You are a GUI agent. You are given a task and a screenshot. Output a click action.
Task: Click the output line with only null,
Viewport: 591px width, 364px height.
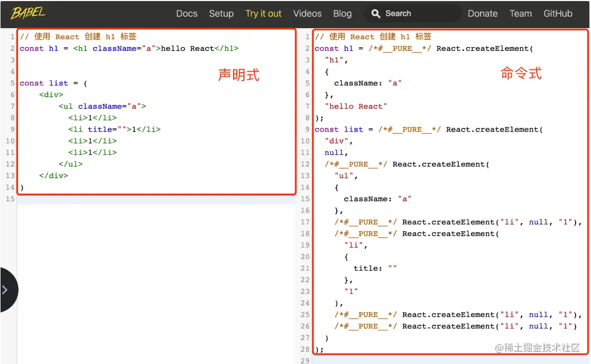tap(336, 153)
